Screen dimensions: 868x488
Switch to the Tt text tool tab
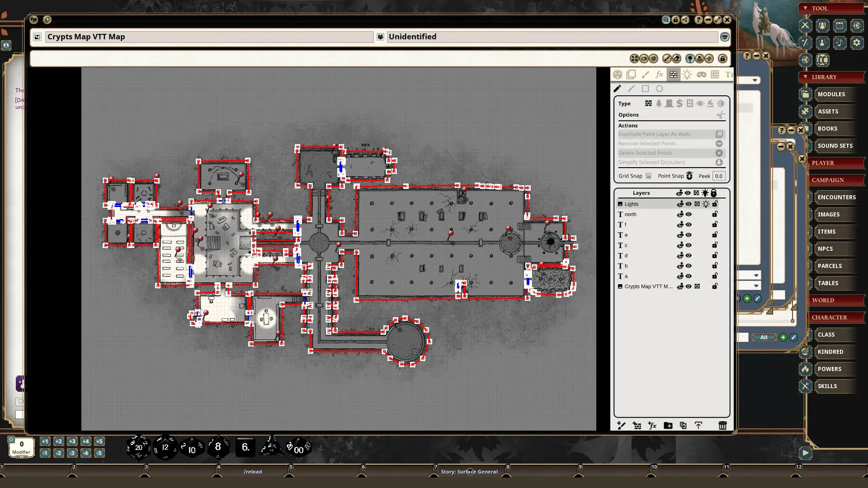pyautogui.click(x=728, y=74)
